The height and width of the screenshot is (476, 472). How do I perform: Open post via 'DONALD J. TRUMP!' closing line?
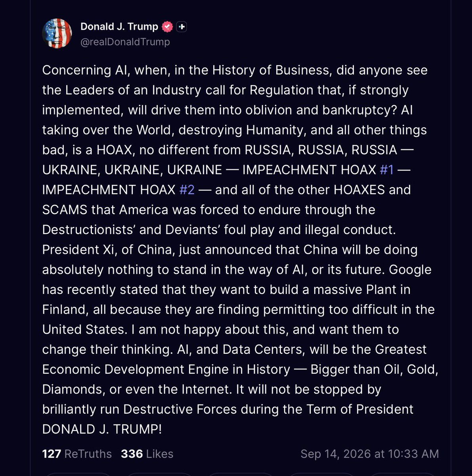[x=102, y=429]
